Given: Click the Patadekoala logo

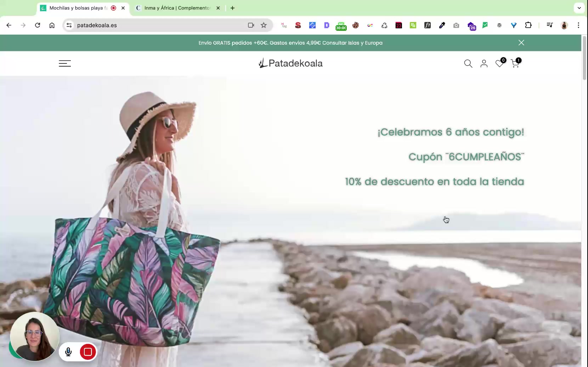Looking at the screenshot, I should pyautogui.click(x=290, y=63).
